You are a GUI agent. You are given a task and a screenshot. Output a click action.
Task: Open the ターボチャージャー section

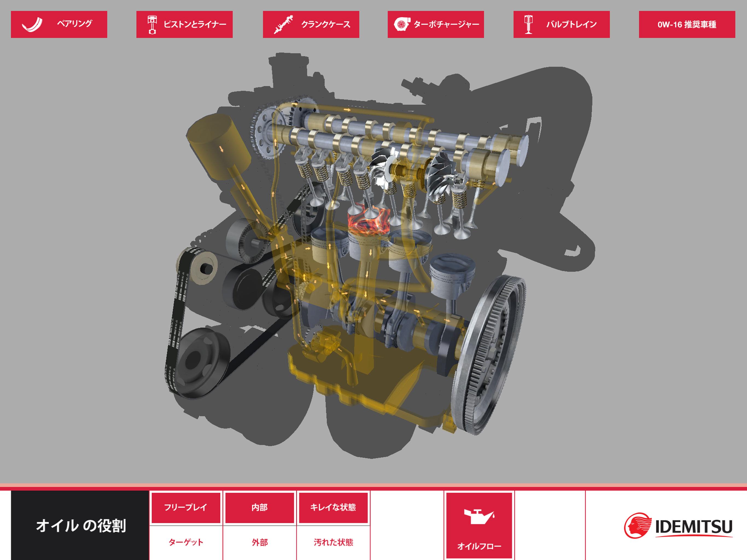[436, 24]
